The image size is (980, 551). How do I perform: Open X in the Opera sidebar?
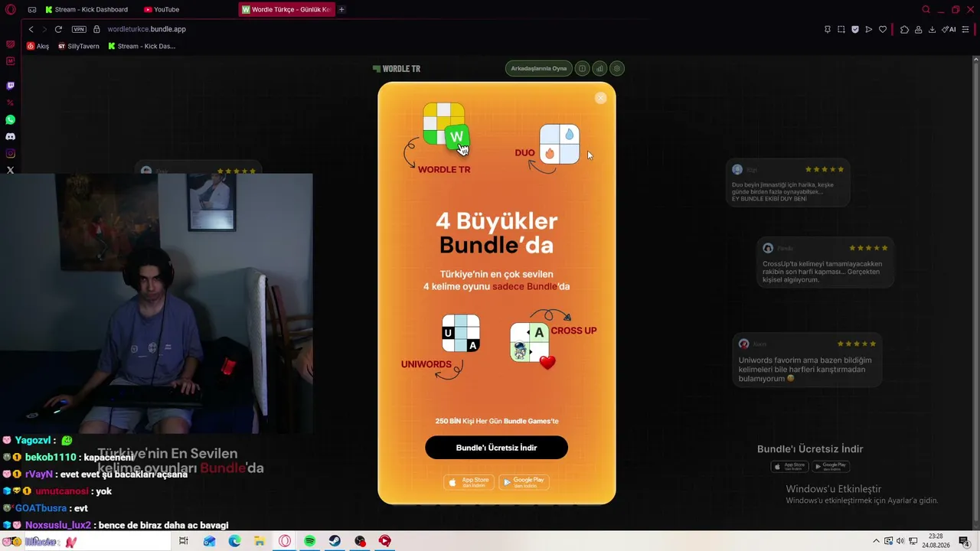pos(10,170)
